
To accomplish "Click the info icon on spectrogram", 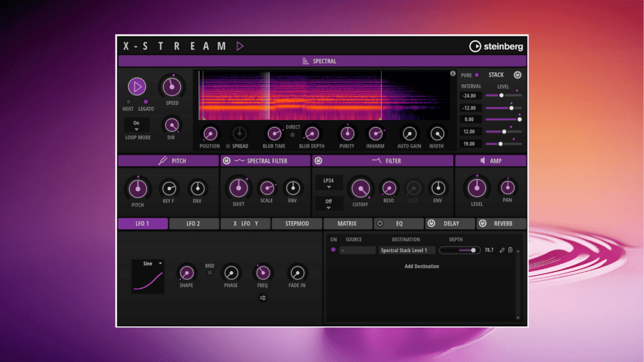I will tap(453, 74).
